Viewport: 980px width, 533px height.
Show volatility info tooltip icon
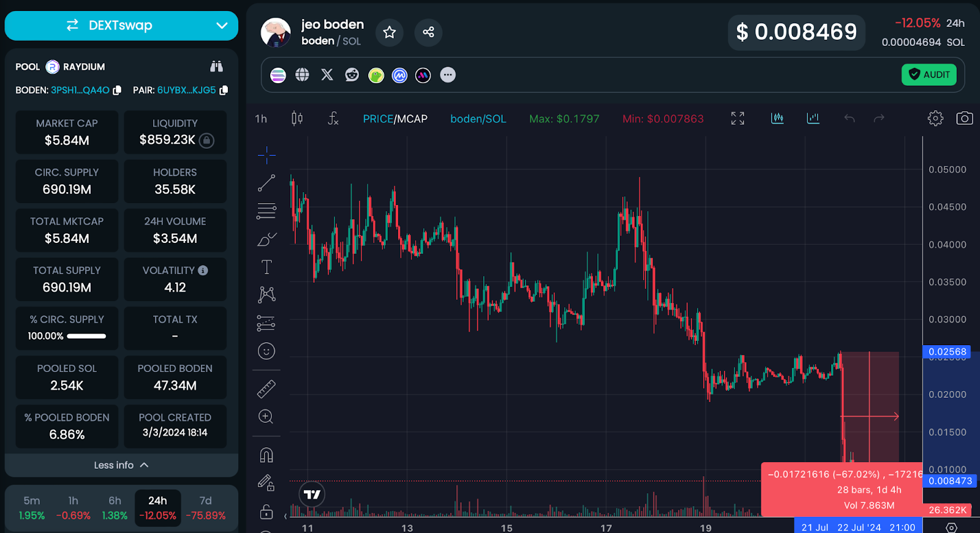click(x=203, y=270)
